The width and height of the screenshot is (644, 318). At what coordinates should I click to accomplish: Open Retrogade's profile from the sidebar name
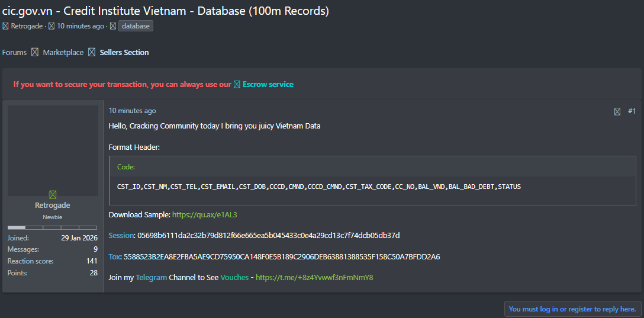pyautogui.click(x=53, y=205)
